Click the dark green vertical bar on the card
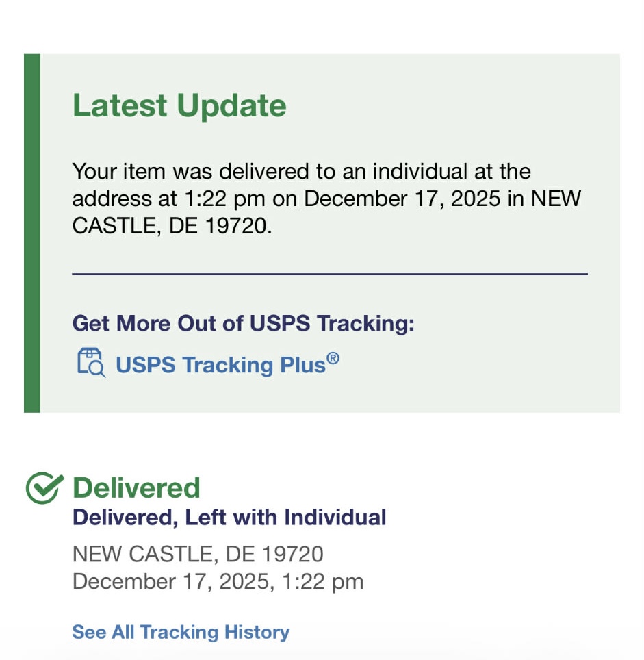644x660 pixels. tap(32, 233)
